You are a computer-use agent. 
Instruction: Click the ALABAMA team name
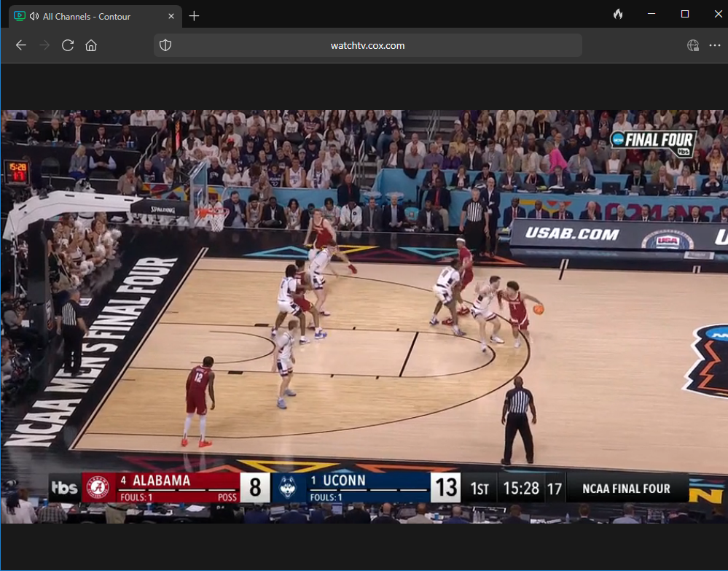[161, 481]
